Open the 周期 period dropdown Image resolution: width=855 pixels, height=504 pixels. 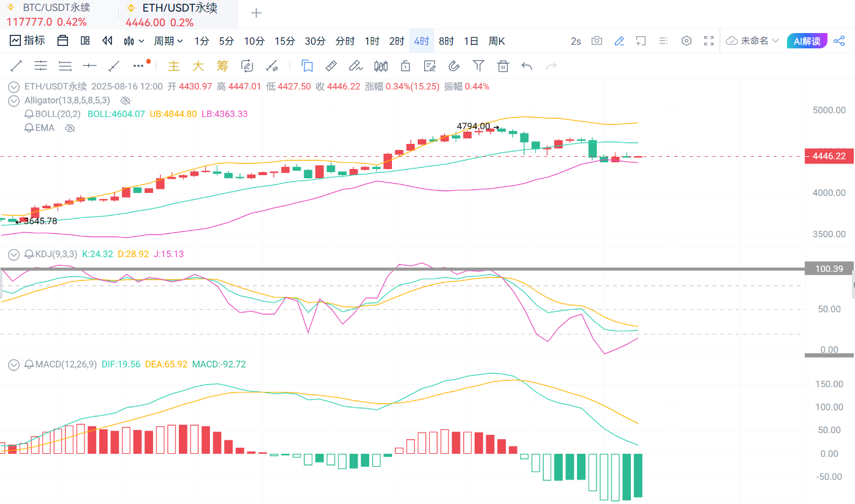pos(168,41)
